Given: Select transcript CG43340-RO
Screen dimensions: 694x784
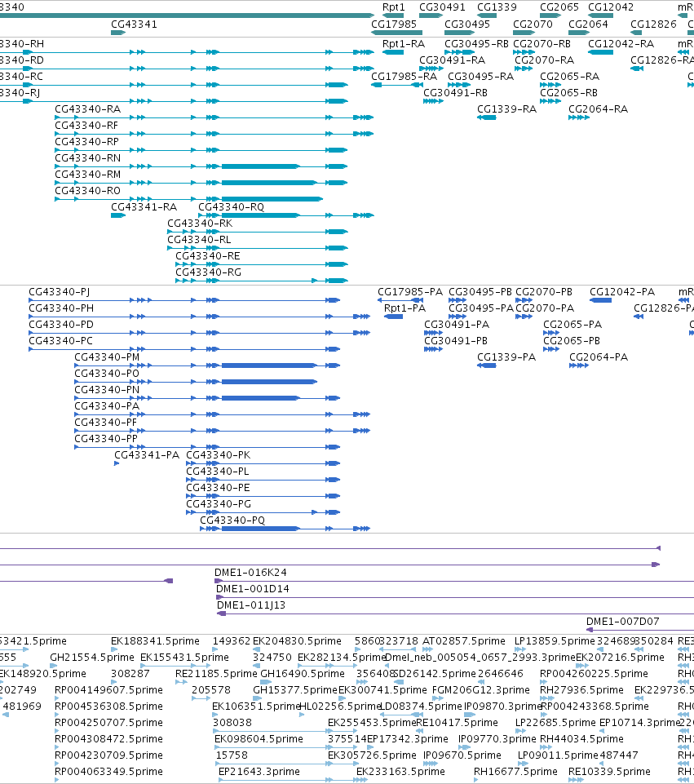Looking at the screenshot, I should tap(87, 191).
